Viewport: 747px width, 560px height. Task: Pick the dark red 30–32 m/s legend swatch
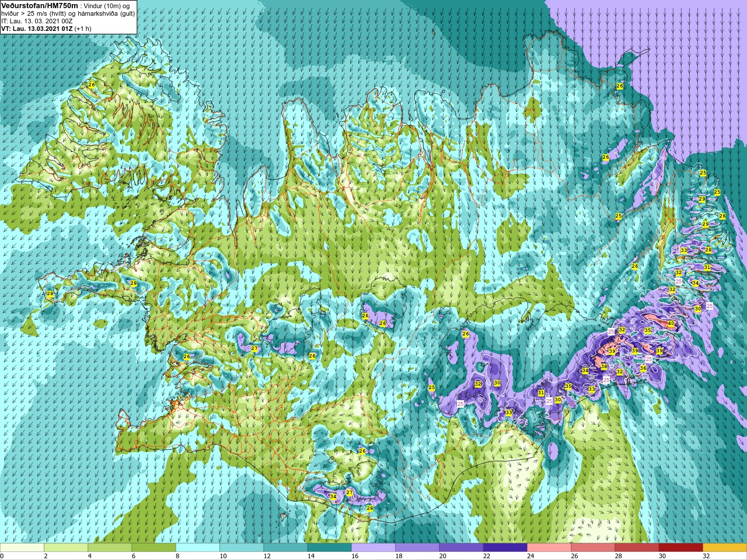tap(680, 548)
